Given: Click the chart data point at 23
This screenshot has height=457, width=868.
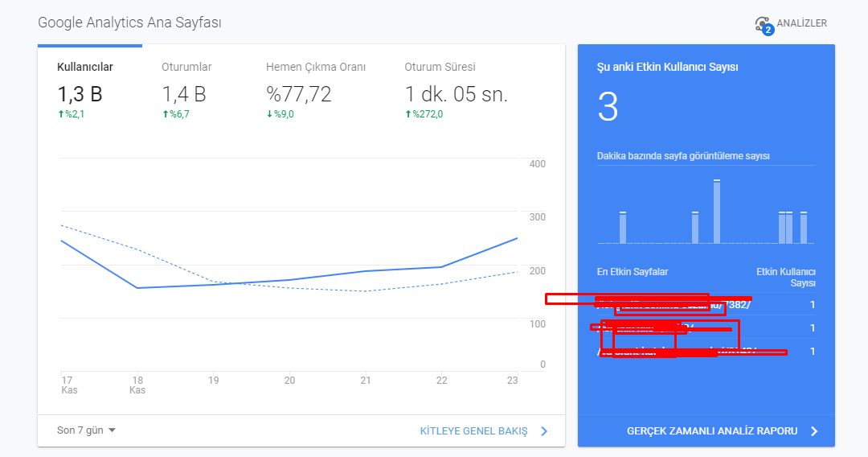Looking at the screenshot, I should 517,238.
